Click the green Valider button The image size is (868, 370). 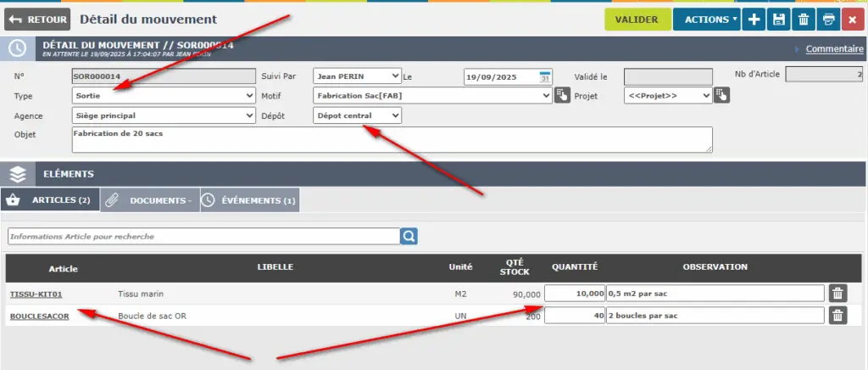(x=637, y=20)
